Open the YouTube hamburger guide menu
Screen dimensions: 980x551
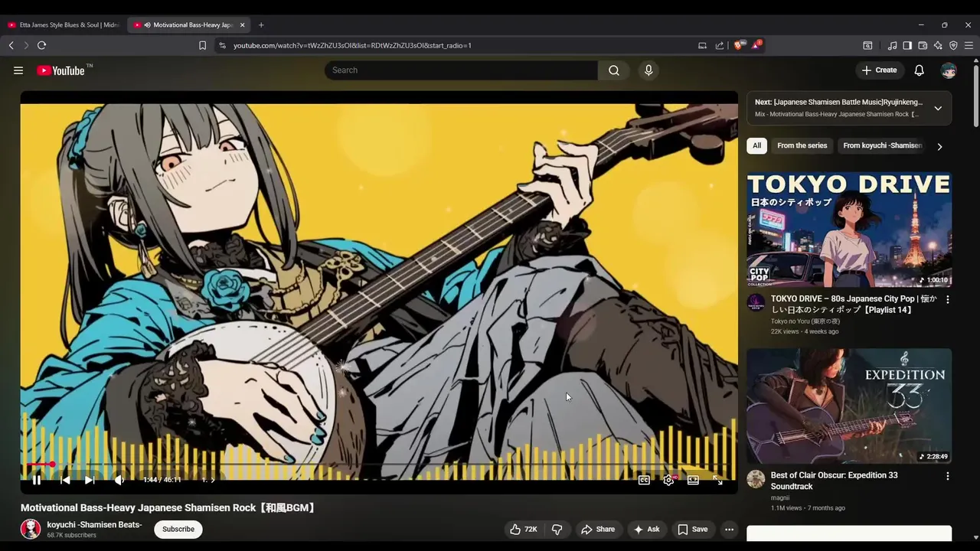point(18,70)
